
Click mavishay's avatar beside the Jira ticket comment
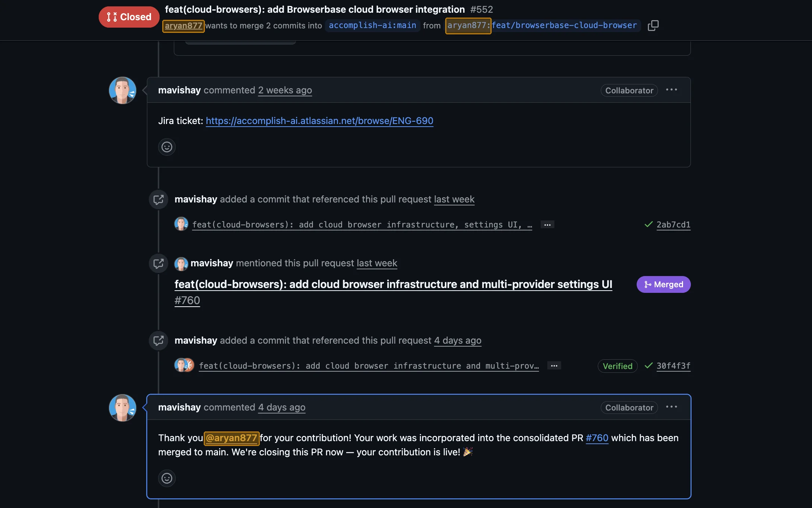(122, 90)
